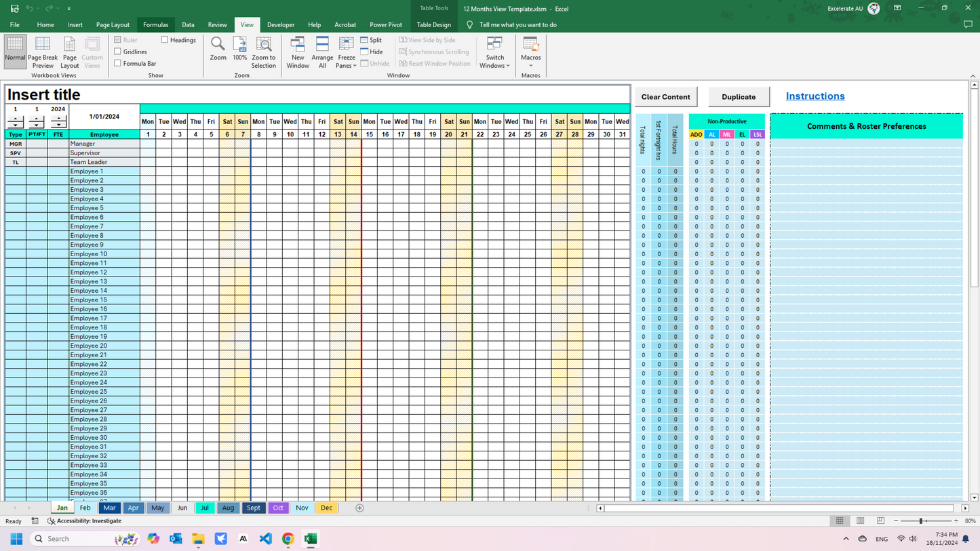Increment the month stepper above the Type column
Image resolution: width=980 pixels, height=551 pixels.
[15, 120]
